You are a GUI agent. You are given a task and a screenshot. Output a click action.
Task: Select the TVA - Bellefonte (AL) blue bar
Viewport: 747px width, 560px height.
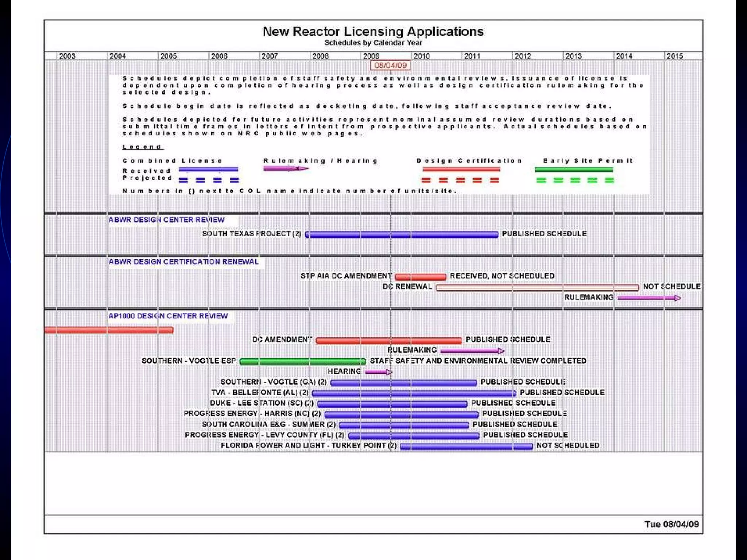click(x=414, y=393)
